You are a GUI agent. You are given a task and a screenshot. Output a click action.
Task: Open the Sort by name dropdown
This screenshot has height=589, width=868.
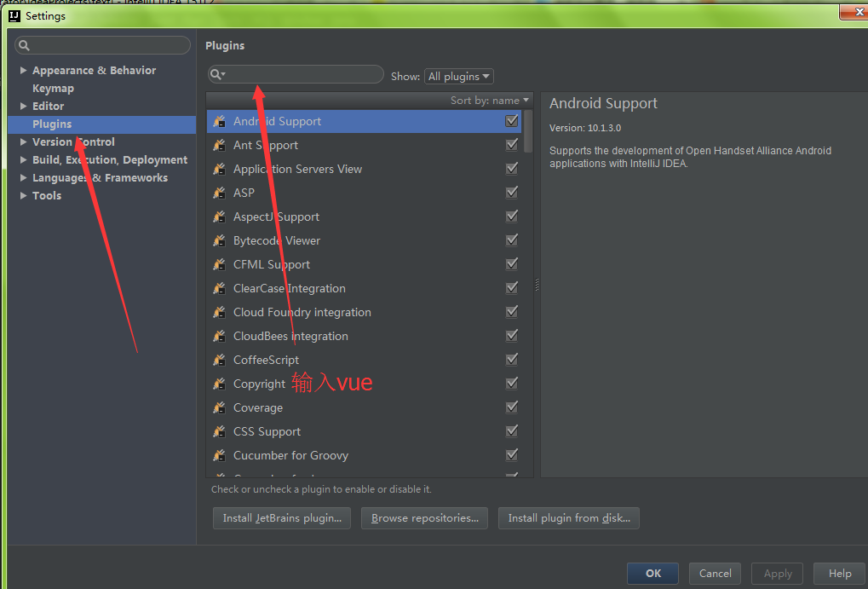[489, 101]
